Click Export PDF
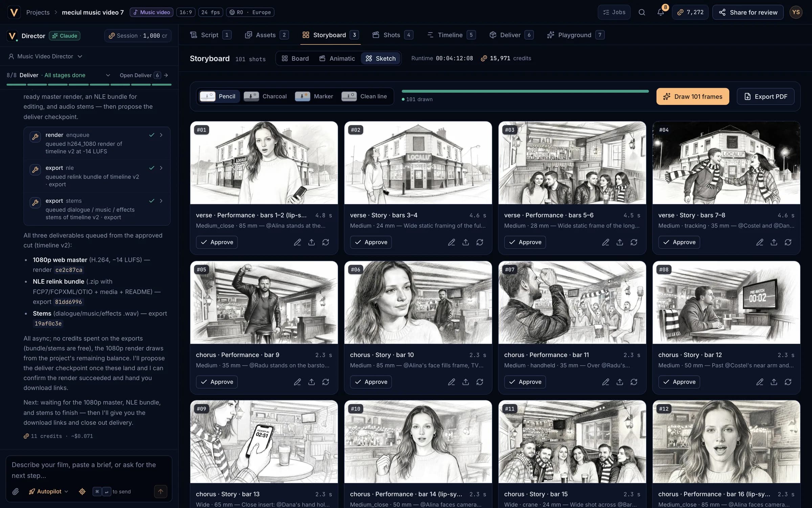The width and height of the screenshot is (812, 508). [x=766, y=97]
